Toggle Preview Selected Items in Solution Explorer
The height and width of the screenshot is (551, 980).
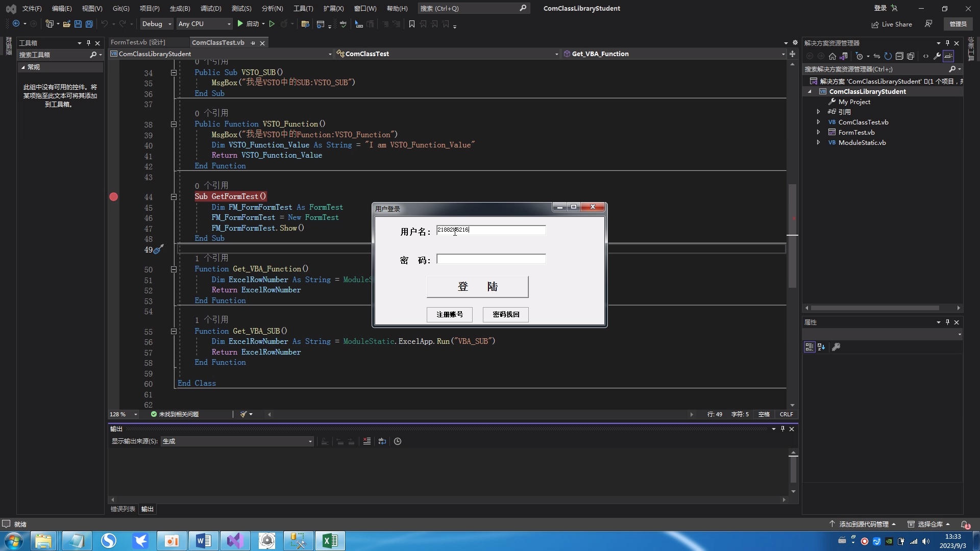948,56
